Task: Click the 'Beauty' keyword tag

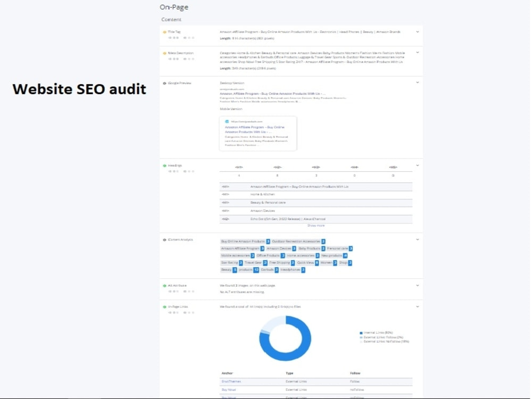Action: click(x=229, y=270)
